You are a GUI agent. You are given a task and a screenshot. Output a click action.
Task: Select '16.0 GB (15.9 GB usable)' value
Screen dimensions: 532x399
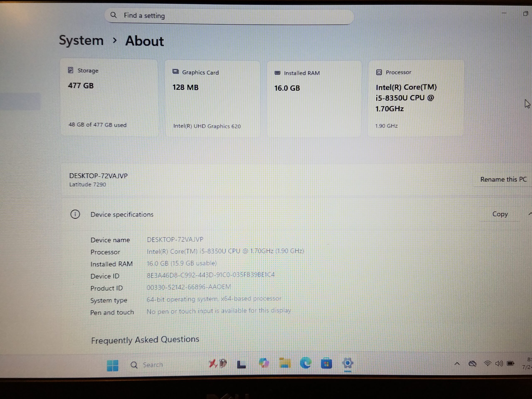182,263
